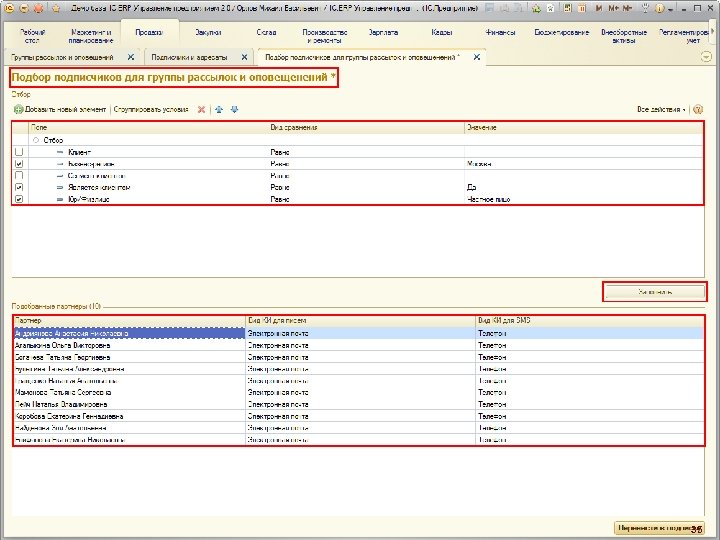Image resolution: width=720 pixels, height=540 pixels.
Task: Uncheck the Является клиентом filter checkbox
Action: click(19, 187)
